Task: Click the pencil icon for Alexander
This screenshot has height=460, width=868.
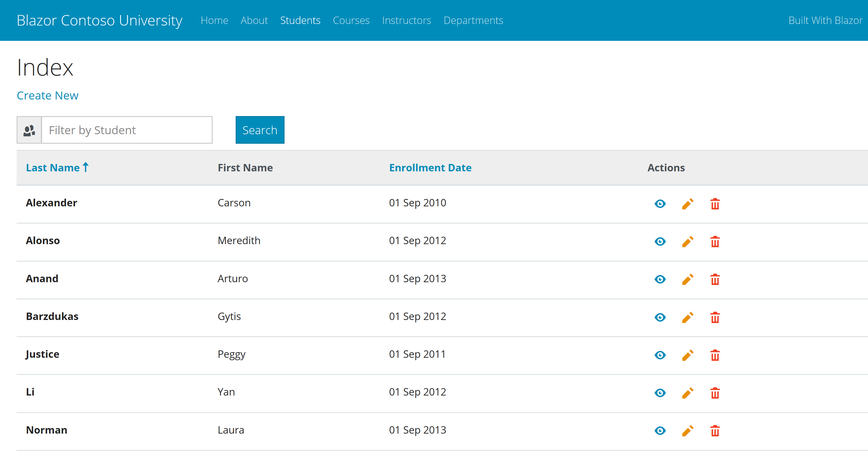Action: (687, 204)
